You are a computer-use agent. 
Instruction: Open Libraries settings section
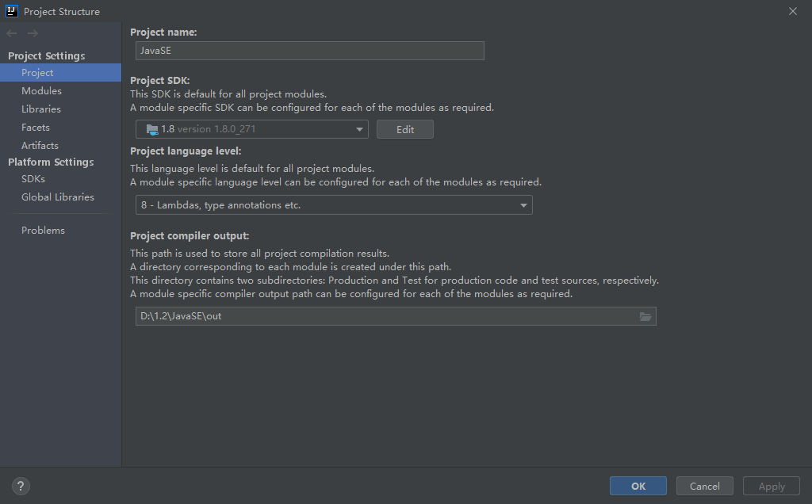(41, 109)
